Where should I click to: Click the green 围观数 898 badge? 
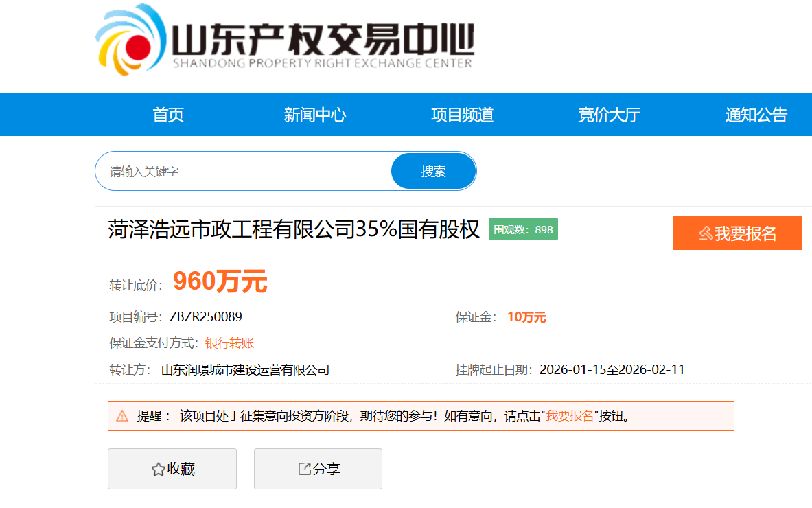(523, 229)
